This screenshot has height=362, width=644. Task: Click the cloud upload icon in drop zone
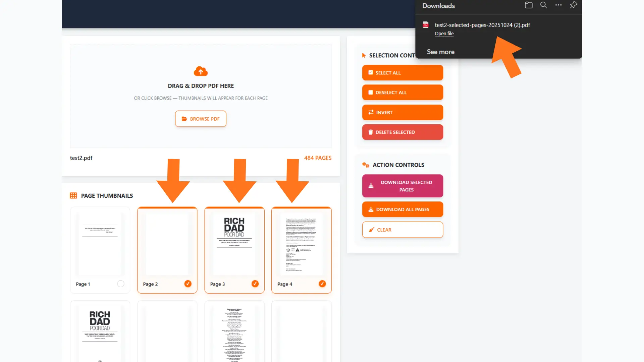(201, 71)
